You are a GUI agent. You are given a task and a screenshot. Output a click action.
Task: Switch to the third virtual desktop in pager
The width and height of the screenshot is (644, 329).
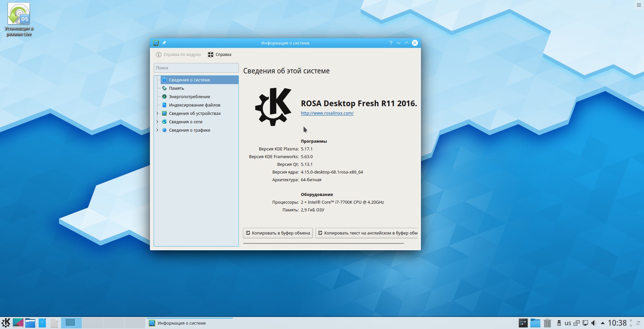[114, 323]
